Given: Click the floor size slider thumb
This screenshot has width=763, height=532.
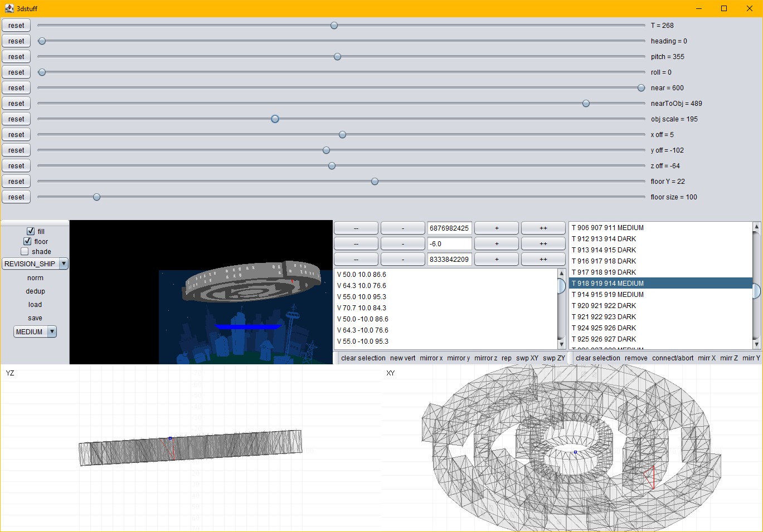Looking at the screenshot, I should pos(96,197).
